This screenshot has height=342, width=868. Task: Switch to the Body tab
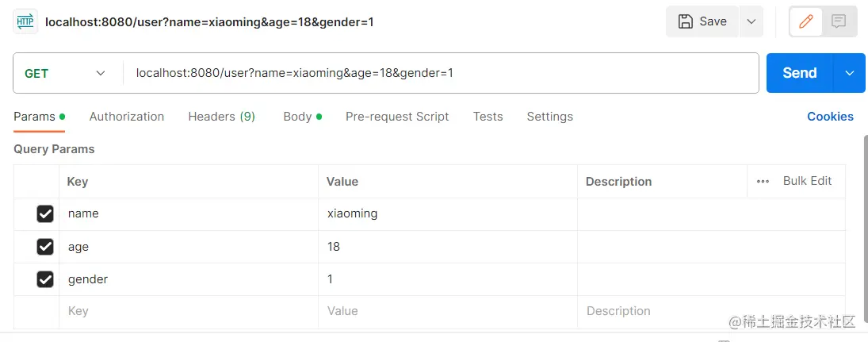point(298,117)
